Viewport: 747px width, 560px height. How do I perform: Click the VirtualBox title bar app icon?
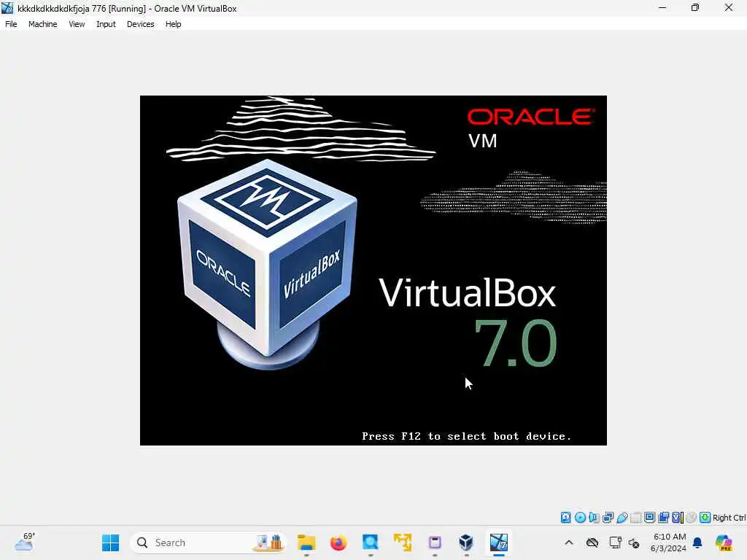coord(7,8)
